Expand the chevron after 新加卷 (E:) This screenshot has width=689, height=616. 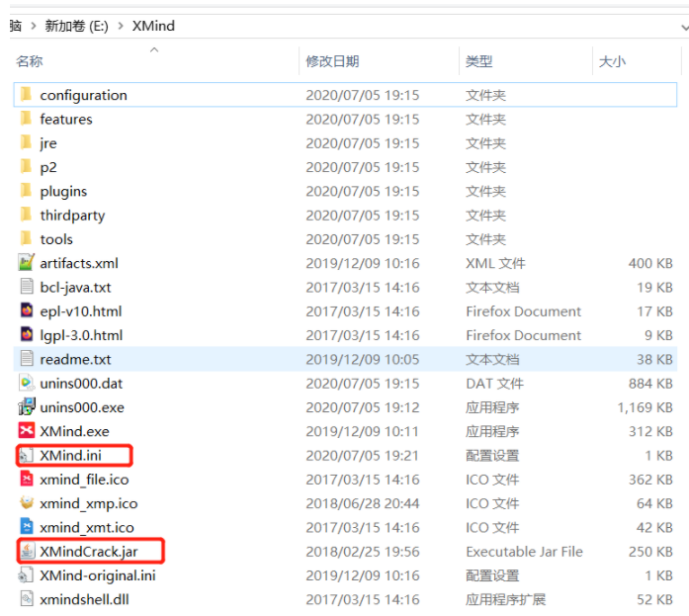[x=121, y=26]
